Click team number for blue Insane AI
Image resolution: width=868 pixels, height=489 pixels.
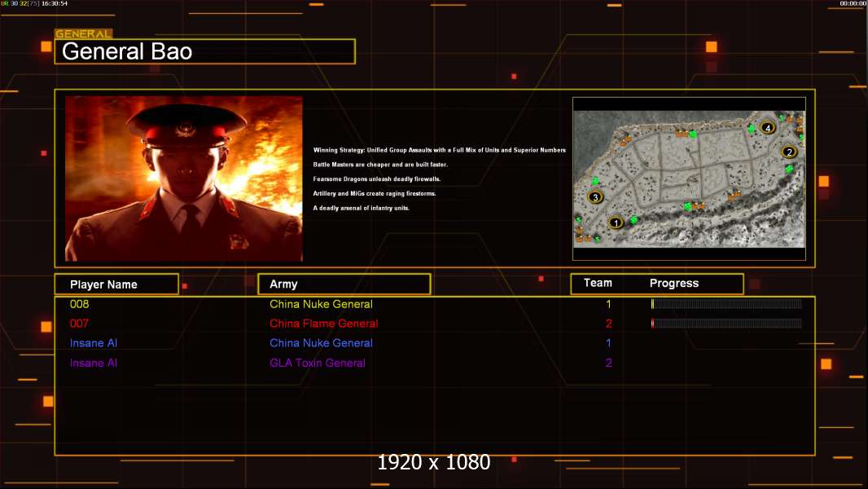point(608,343)
